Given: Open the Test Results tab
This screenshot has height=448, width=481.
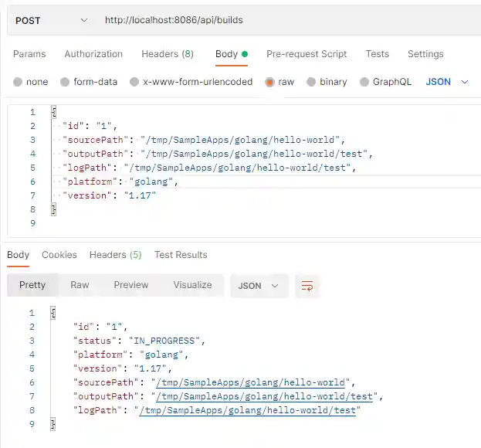Looking at the screenshot, I should tap(181, 255).
